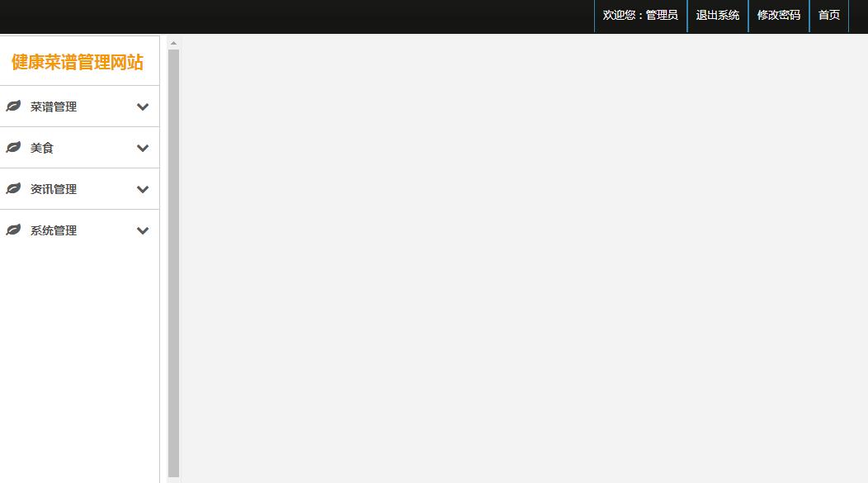Go to 首页 in top bar

(828, 16)
